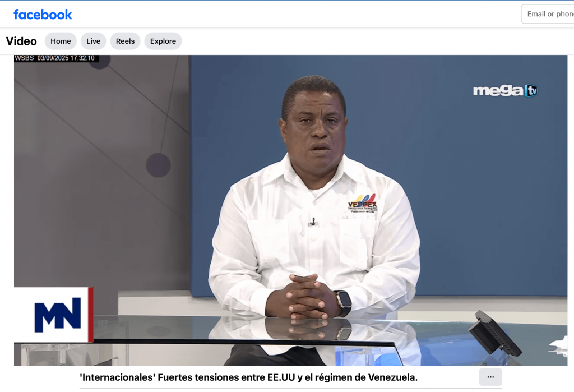
Task: Focus the Email or phone field
Action: [x=548, y=14]
